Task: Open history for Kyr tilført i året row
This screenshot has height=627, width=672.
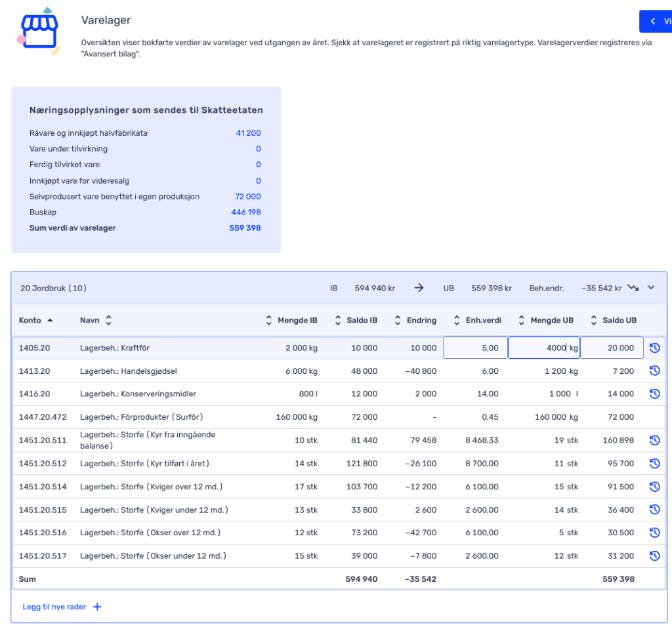Action: click(x=654, y=464)
